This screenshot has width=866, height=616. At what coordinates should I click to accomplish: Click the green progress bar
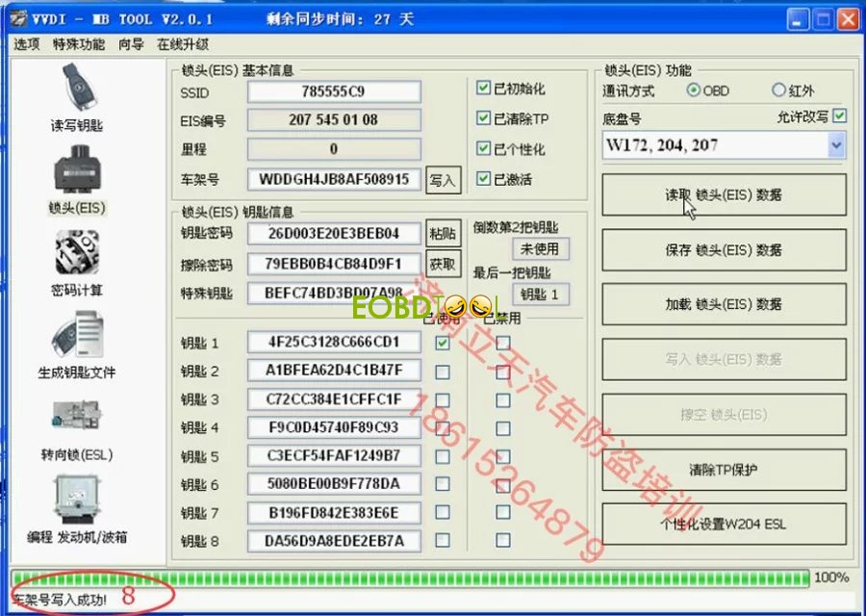coord(410,577)
